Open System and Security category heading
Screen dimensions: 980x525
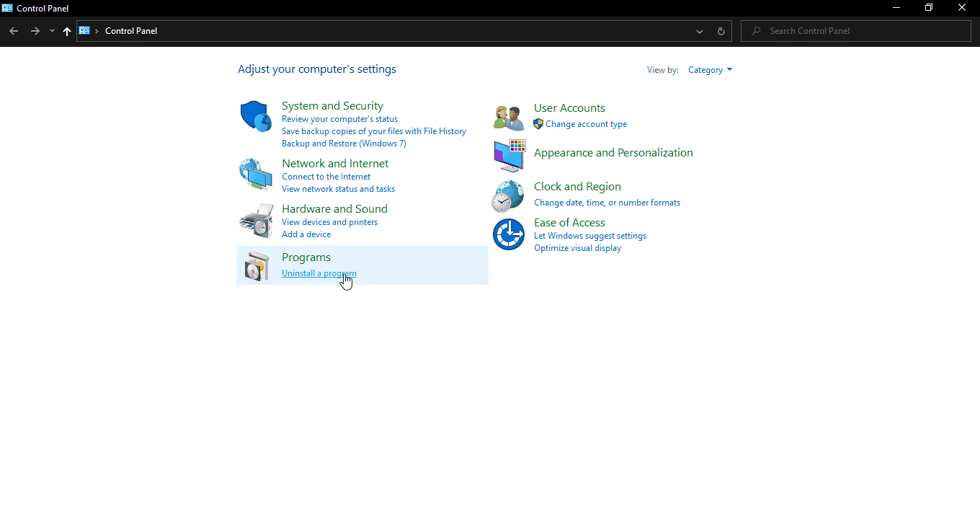pyautogui.click(x=332, y=106)
